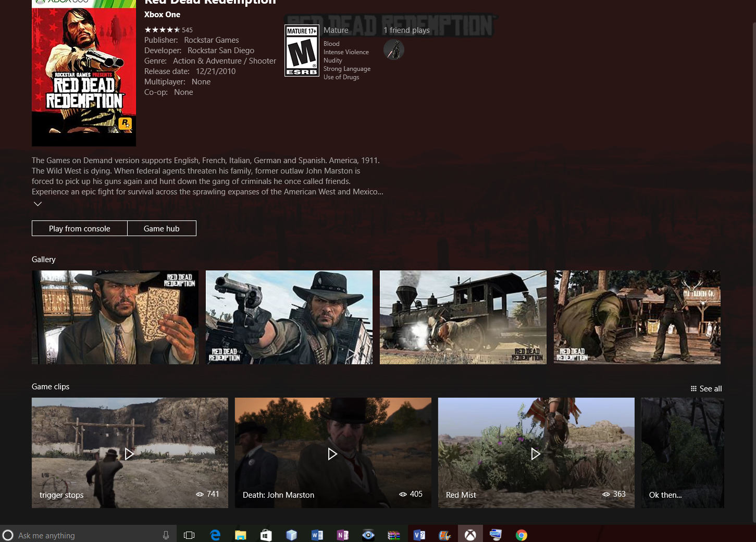Launch Microsoft Edge from the taskbar

(215, 535)
